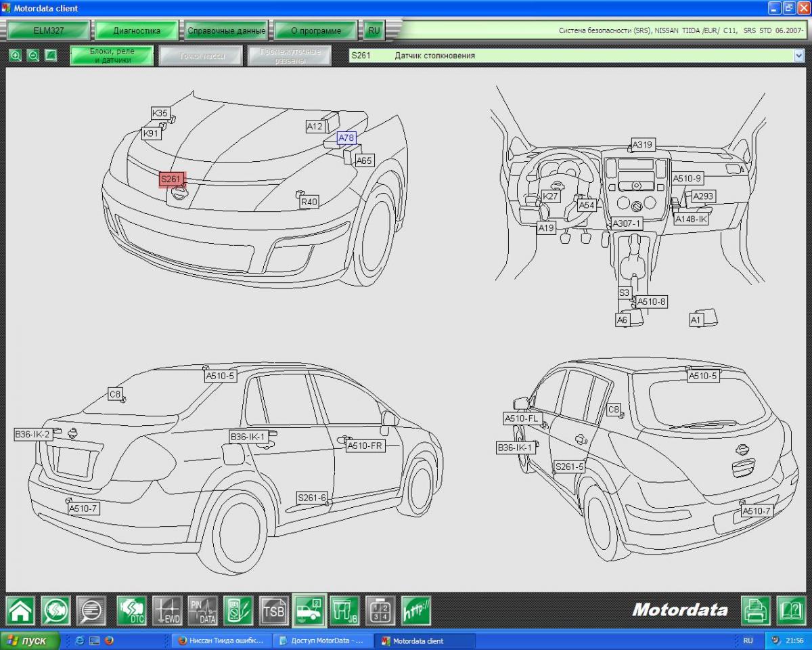Select the A307-1 component label
The width and height of the screenshot is (812, 650).
click(x=627, y=223)
